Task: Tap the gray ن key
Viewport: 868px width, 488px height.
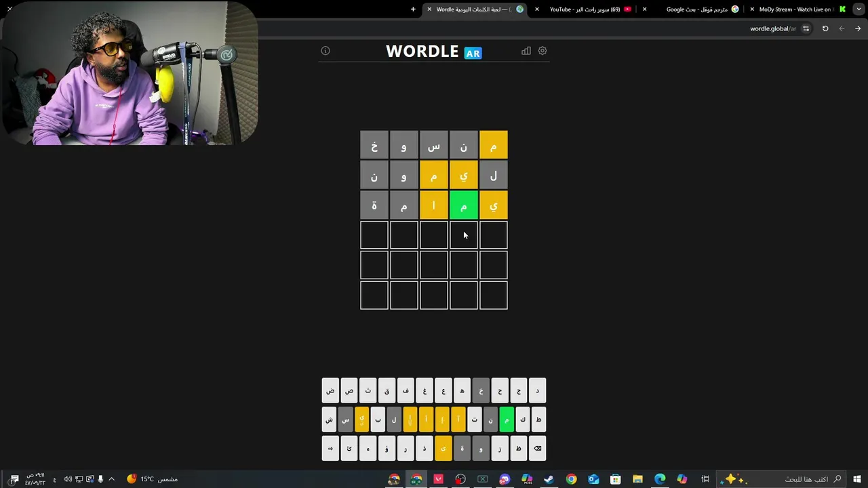Action: click(x=490, y=420)
